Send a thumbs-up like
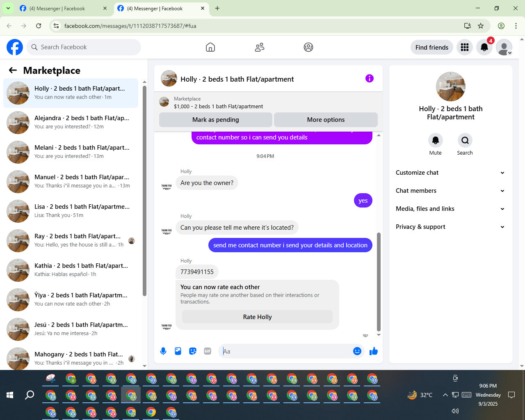This screenshot has height=420, width=525. click(374, 351)
